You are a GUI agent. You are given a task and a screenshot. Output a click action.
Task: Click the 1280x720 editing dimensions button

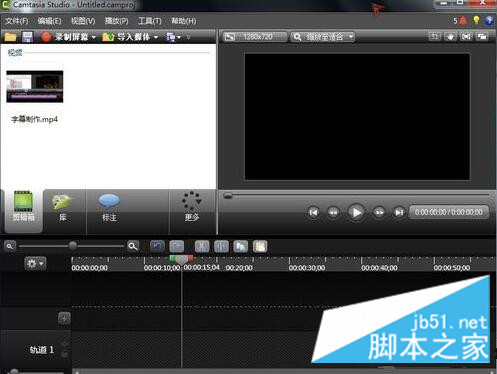pos(255,37)
